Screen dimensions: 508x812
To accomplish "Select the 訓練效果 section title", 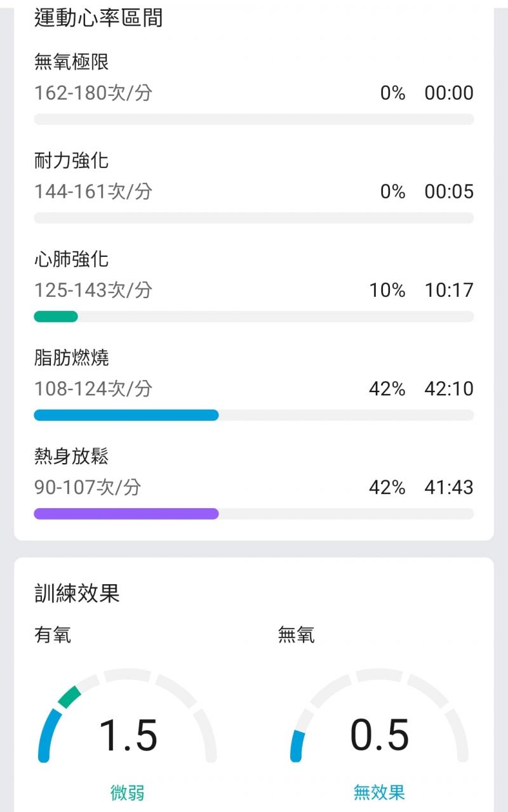I will click(77, 594).
